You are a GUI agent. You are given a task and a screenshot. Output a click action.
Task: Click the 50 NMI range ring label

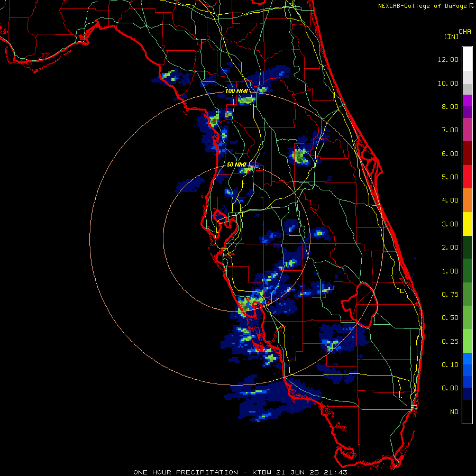[x=236, y=164]
